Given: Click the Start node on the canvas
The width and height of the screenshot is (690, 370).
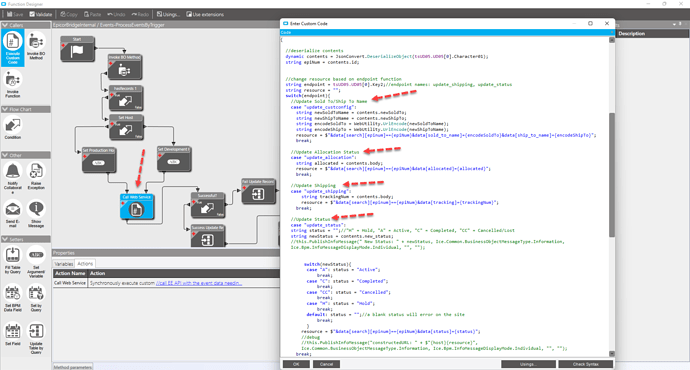Looking at the screenshot, I should tap(77, 49).
